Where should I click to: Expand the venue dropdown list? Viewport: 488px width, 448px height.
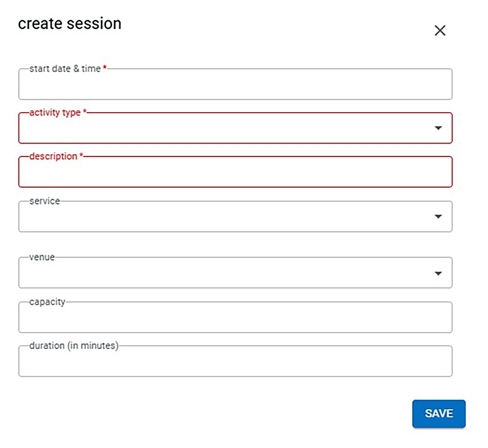224,273
